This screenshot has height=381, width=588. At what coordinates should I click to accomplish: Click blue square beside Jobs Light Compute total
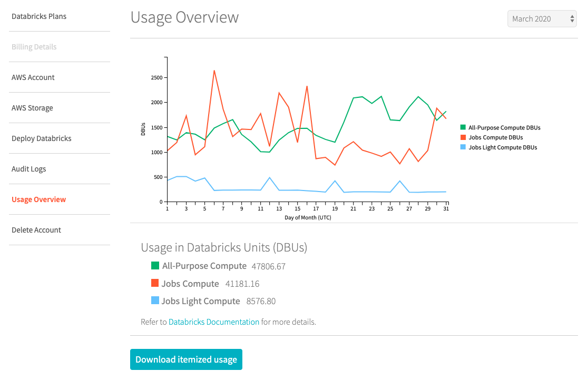tap(155, 301)
